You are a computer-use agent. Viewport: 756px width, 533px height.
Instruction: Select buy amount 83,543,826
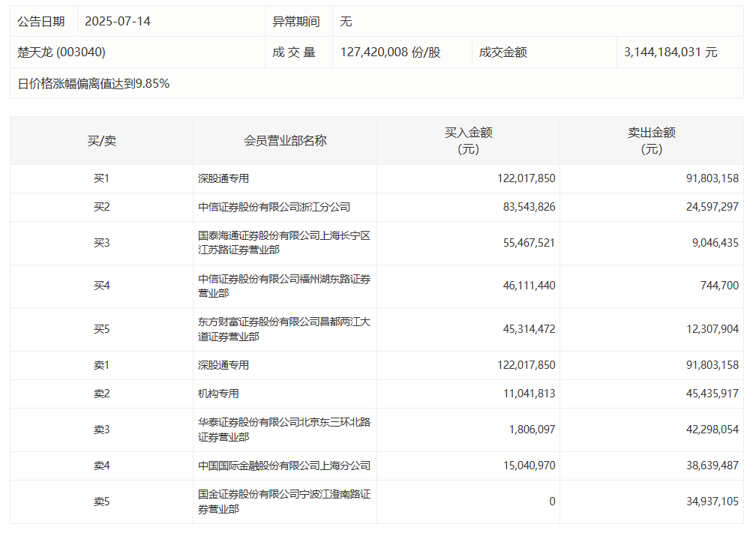tap(529, 207)
